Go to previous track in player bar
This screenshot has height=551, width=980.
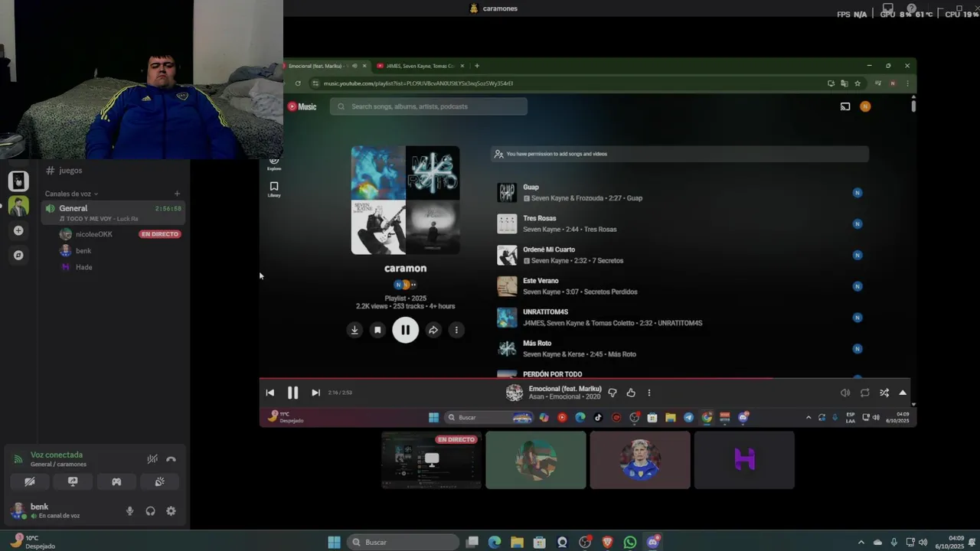269,393
